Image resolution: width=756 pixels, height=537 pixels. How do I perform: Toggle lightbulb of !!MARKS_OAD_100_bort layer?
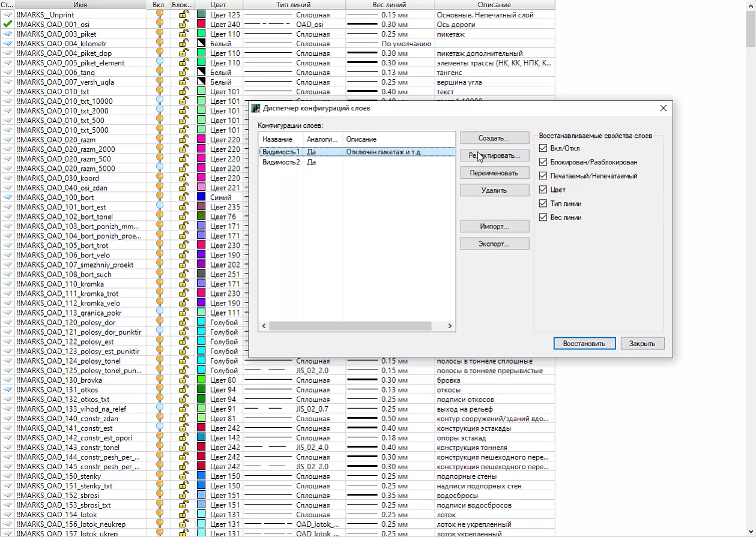pos(159,197)
